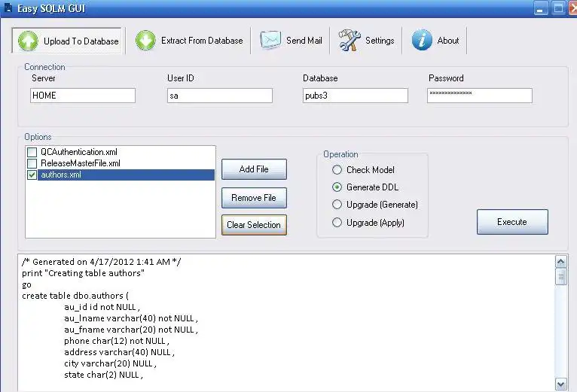Click the "phone char(12) not NULL" line
Image resolution: width=577 pixels, height=392 pixels.
pos(117,341)
